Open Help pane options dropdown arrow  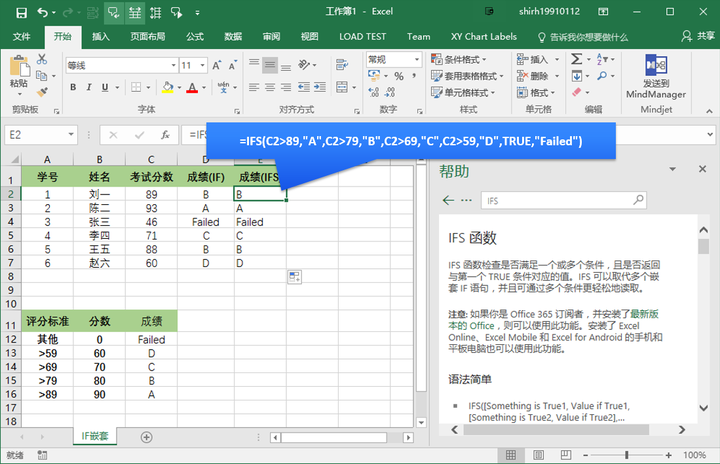click(672, 169)
